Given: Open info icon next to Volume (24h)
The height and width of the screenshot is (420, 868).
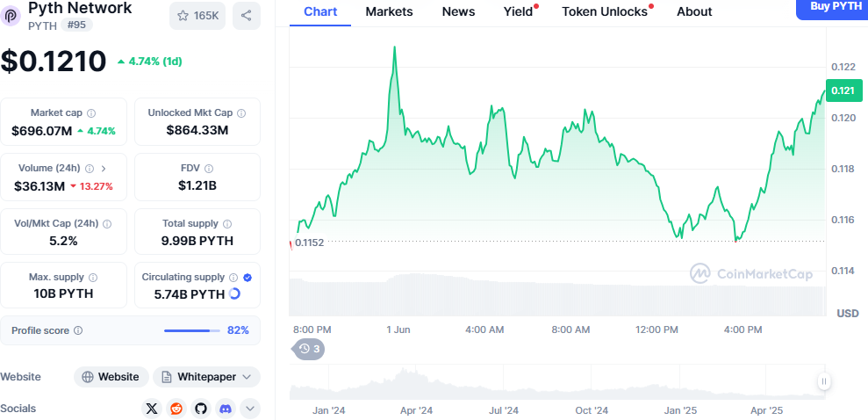Looking at the screenshot, I should coord(90,169).
